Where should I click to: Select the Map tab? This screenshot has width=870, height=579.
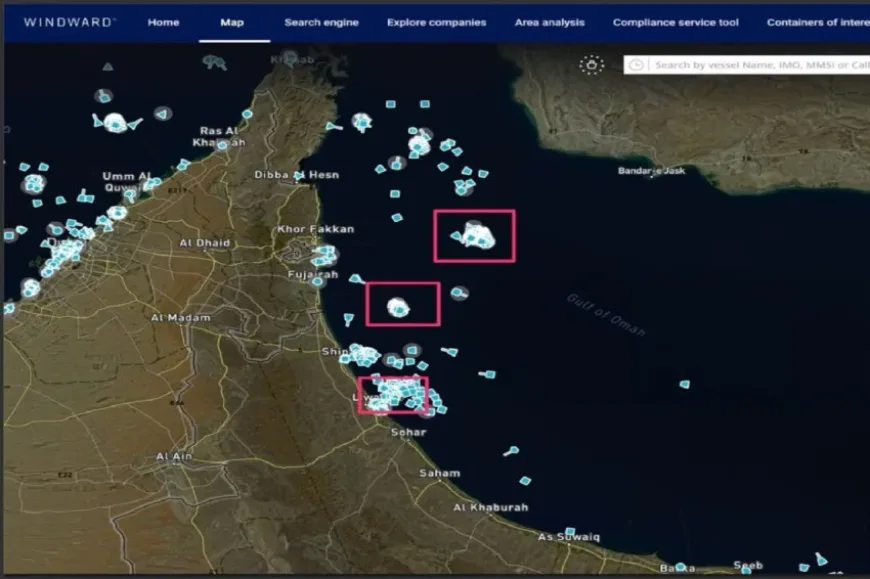click(x=232, y=22)
